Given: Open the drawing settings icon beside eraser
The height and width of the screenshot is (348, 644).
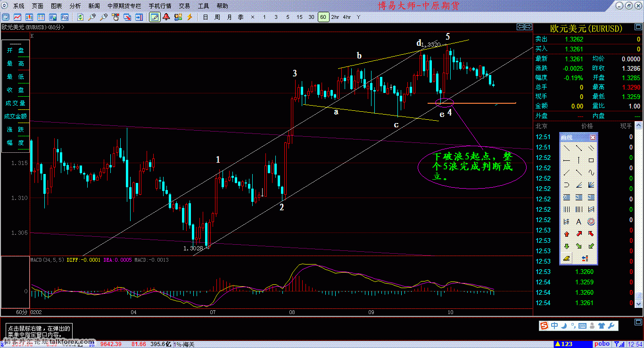Looking at the screenshot, I should pos(585,258).
